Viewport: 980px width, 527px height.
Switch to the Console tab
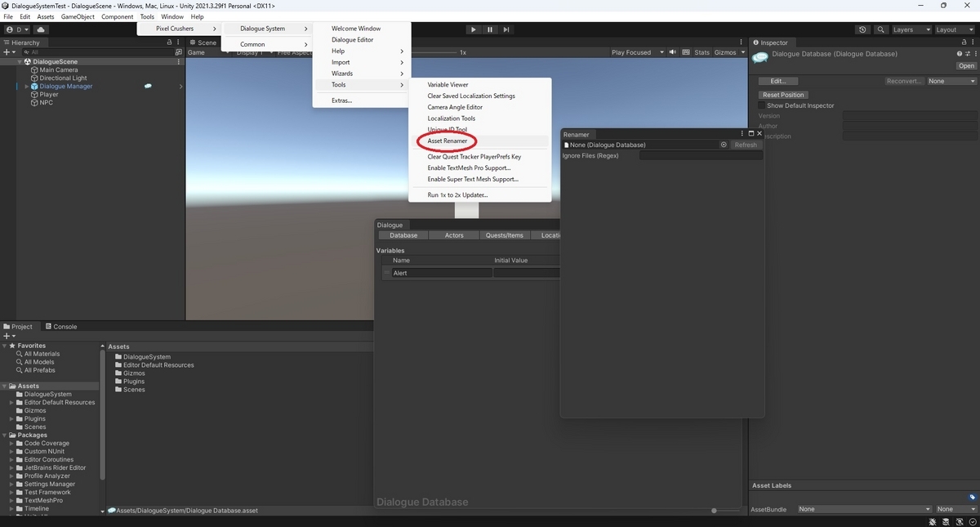pos(60,326)
